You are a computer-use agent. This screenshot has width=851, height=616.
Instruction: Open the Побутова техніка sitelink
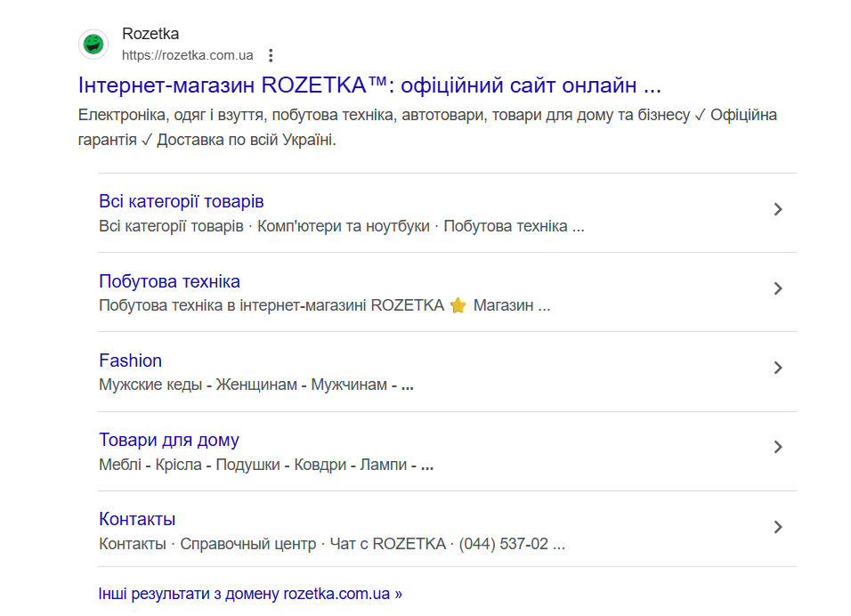coord(169,281)
